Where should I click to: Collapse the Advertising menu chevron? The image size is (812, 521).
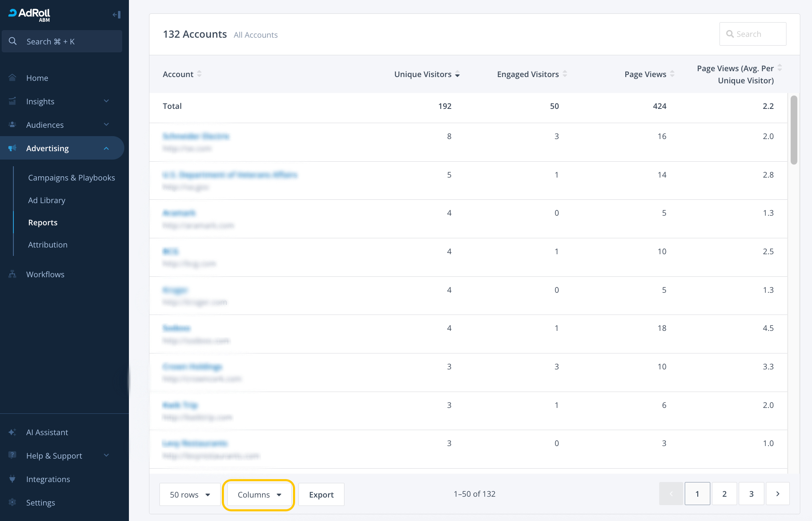106,148
